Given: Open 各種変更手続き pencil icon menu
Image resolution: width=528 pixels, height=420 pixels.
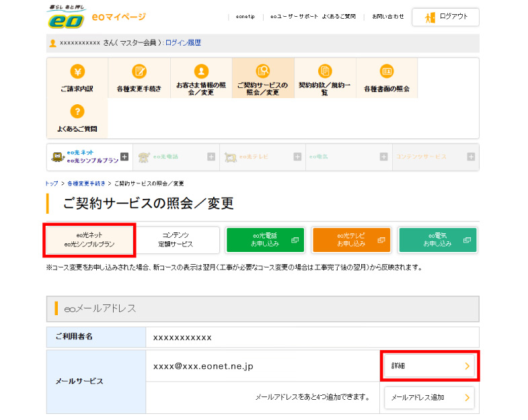Looking at the screenshot, I should (139, 71).
